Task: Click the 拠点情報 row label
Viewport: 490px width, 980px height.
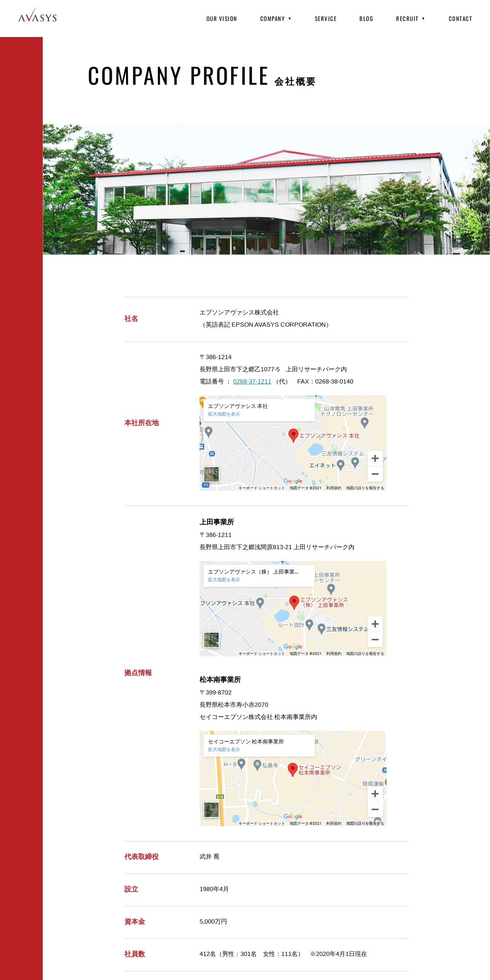Action: click(138, 673)
